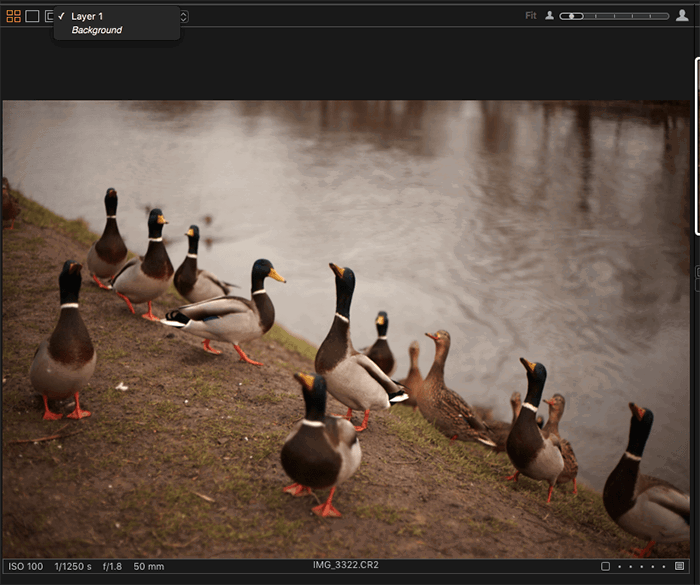Click the ISO 100 exposure readout
Screen dimensions: 700x585
(26, 566)
